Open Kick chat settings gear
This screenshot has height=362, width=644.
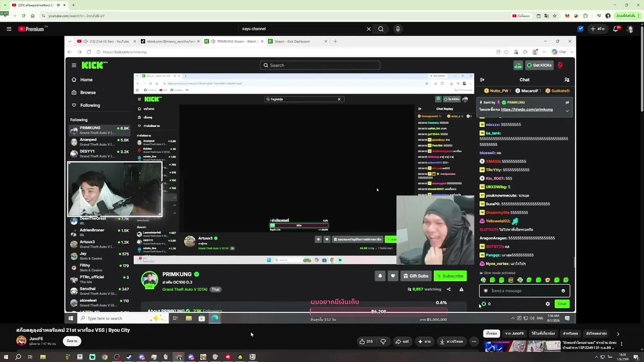[x=548, y=304]
